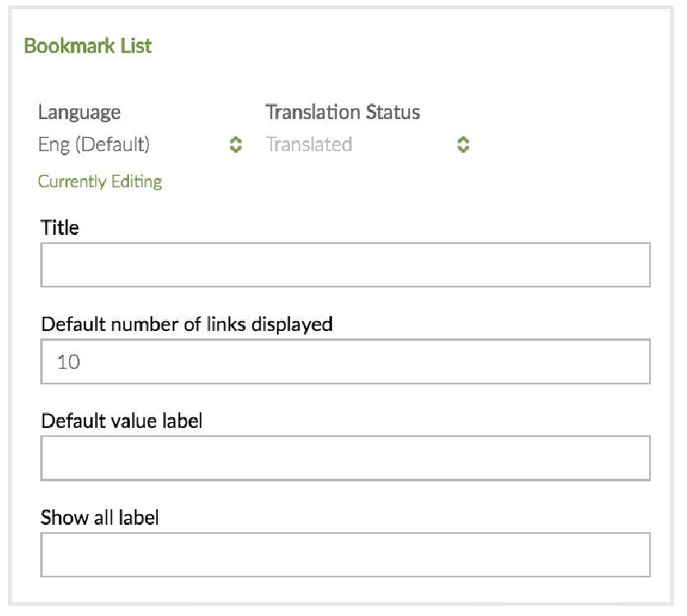The height and width of the screenshot is (616, 687).
Task: Click the Bookmark List heading
Action: (88, 46)
